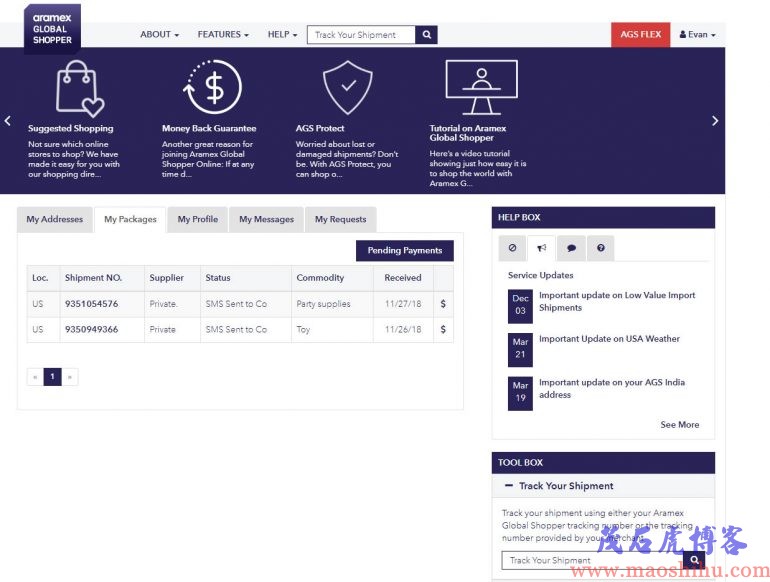
Task: Select the Help Box megaphone updates icon
Action: coord(542,248)
